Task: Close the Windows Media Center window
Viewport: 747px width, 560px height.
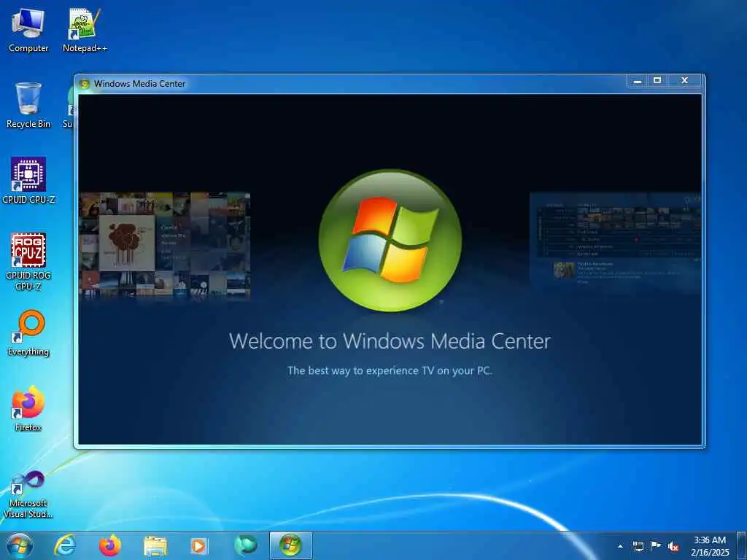Action: pyautogui.click(x=684, y=81)
